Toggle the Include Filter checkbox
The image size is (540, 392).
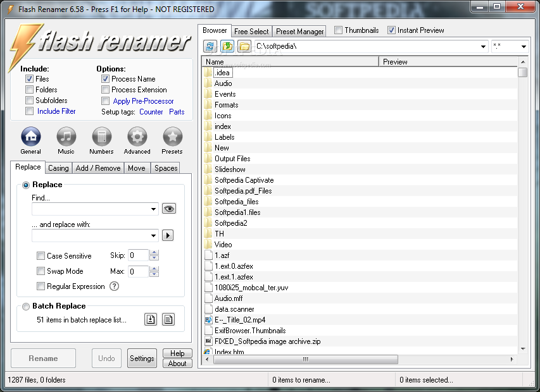29,111
